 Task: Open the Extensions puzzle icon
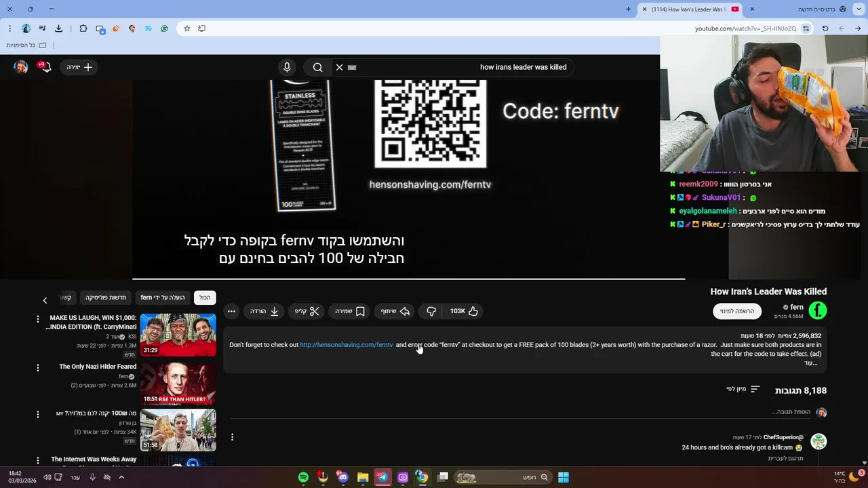coord(83,28)
